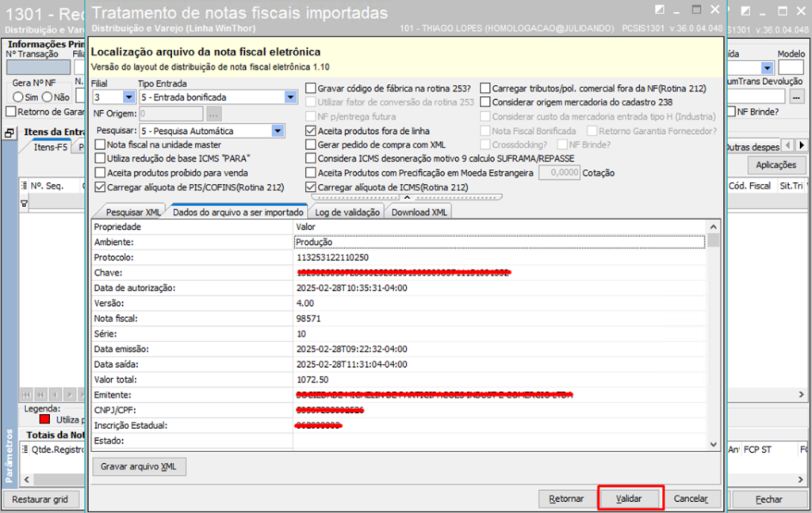The height and width of the screenshot is (513, 812).
Task: Click the panel detach icon beside Itens da Entrada
Action: (10, 134)
